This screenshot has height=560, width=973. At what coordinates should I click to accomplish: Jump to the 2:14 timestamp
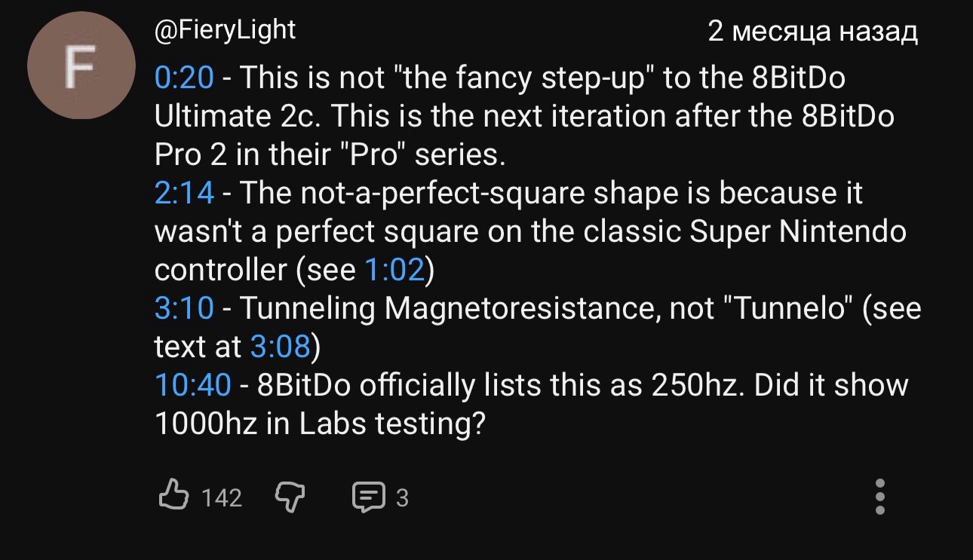184,193
